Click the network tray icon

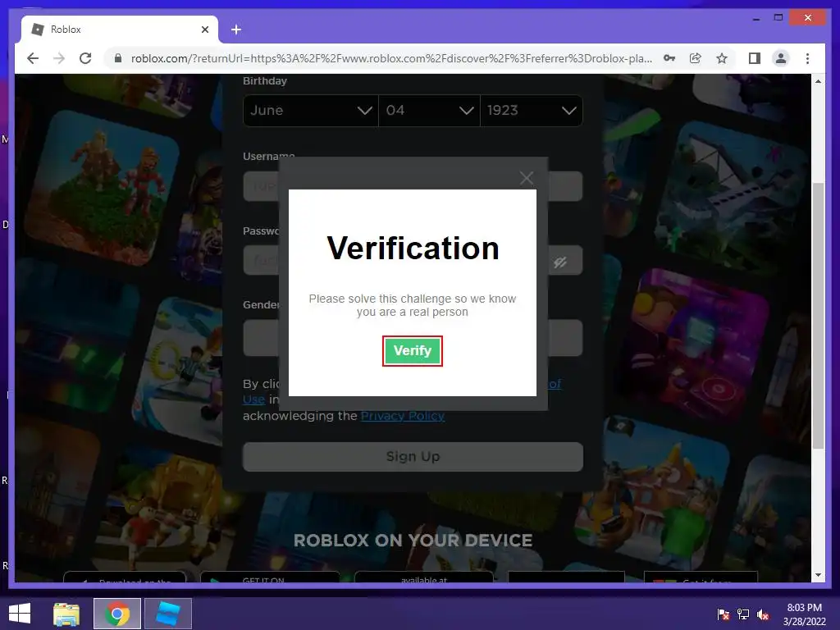click(743, 614)
